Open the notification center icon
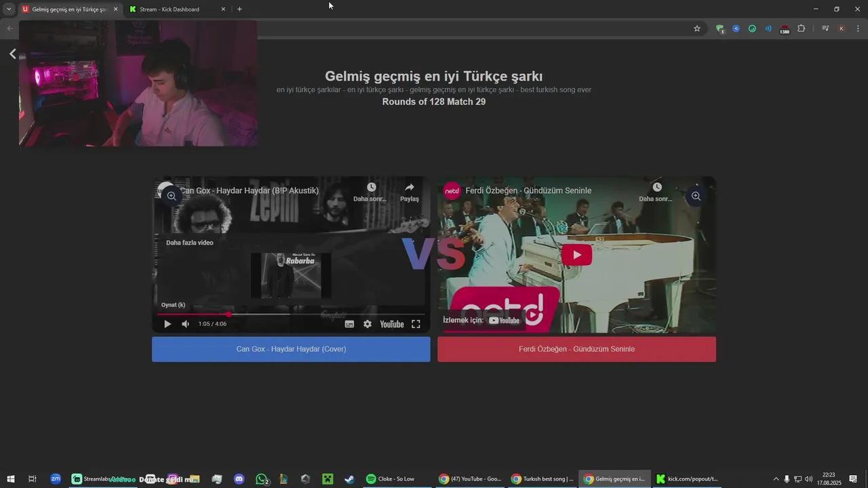The width and height of the screenshot is (868, 488). [x=853, y=479]
